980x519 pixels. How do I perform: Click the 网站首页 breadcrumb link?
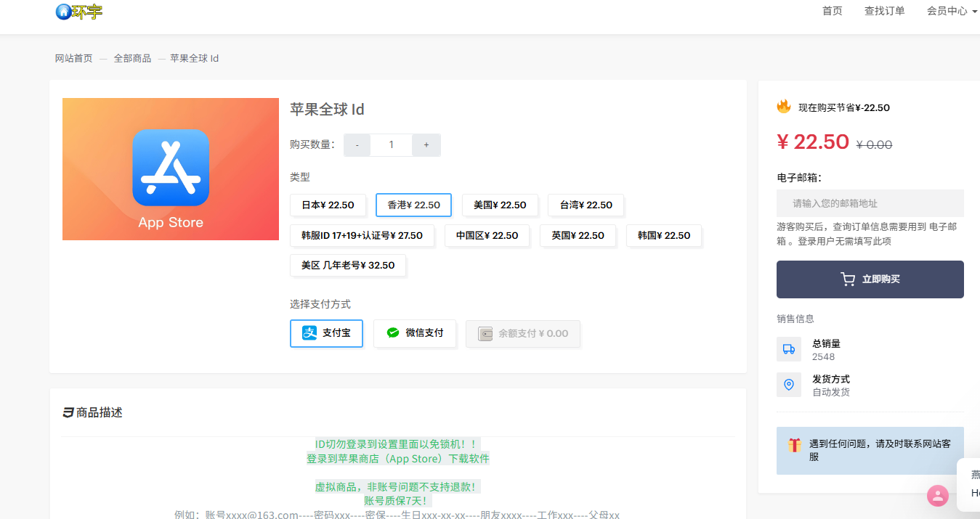coord(74,58)
